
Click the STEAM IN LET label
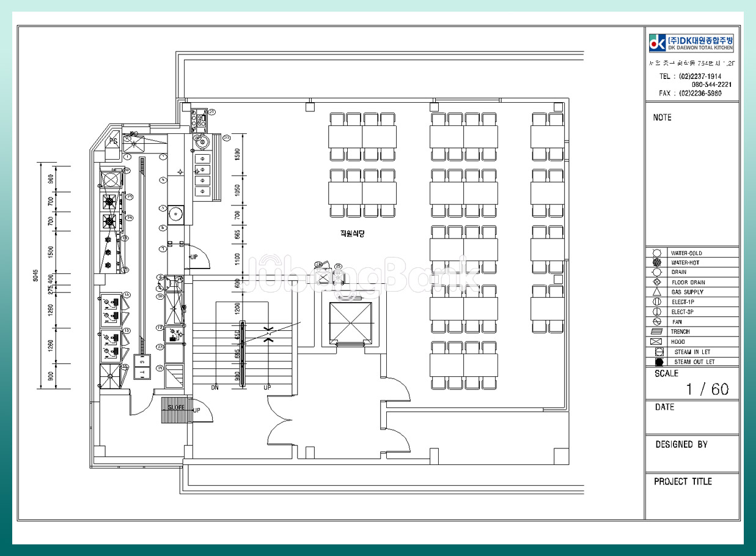692,352
